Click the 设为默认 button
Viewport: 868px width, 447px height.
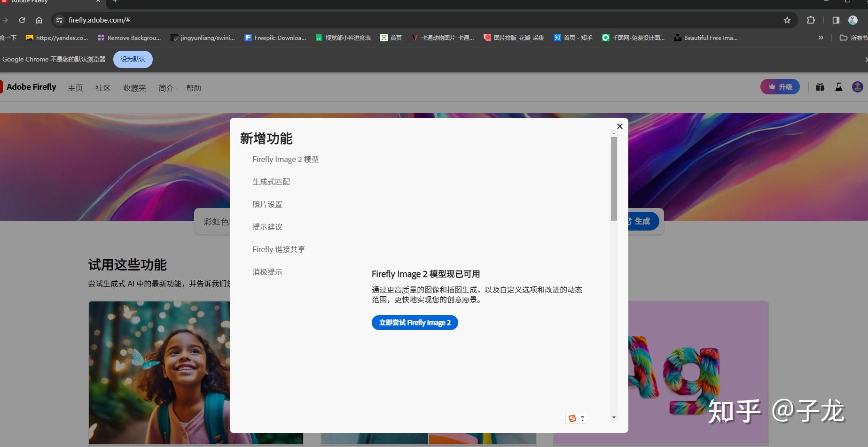[133, 59]
